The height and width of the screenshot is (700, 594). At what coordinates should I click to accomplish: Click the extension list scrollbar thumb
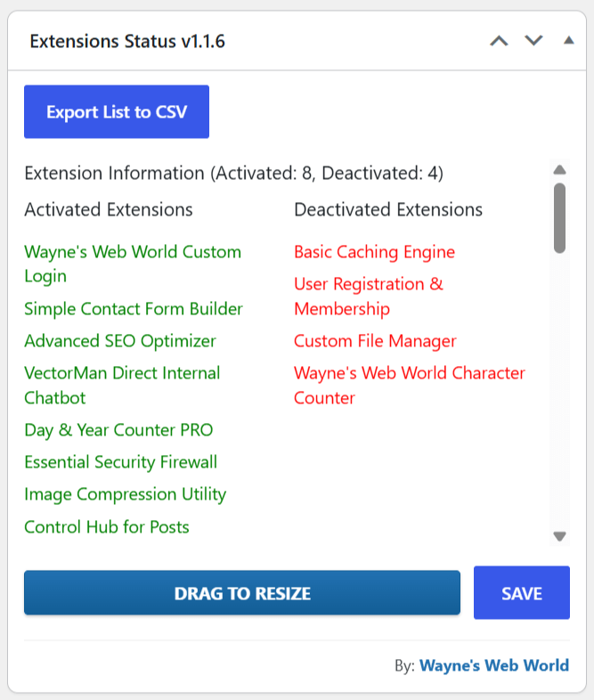tap(559, 218)
